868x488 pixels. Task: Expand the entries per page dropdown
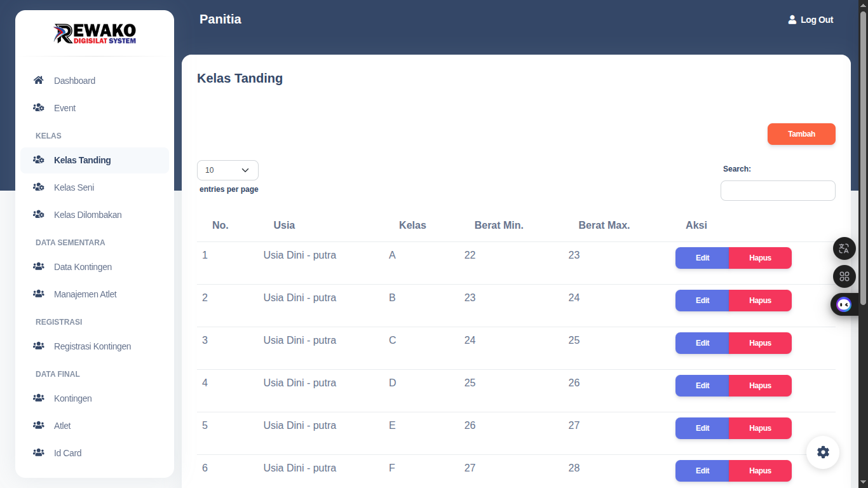[x=227, y=170]
